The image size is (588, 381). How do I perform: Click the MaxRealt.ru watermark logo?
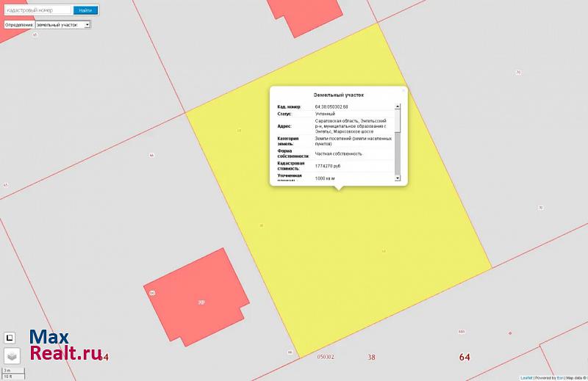pyautogui.click(x=65, y=346)
